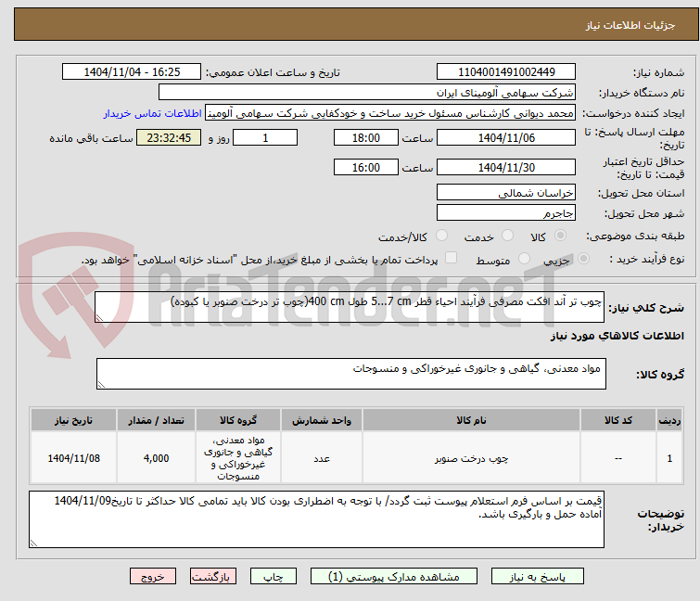Click the بازگشت back button
The height and width of the screenshot is (601, 700).
coord(213,577)
